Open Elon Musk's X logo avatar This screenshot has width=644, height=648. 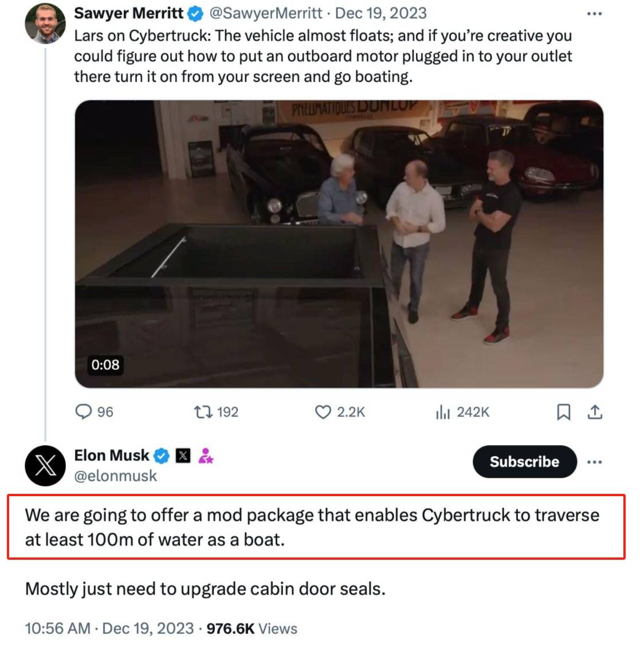45,466
